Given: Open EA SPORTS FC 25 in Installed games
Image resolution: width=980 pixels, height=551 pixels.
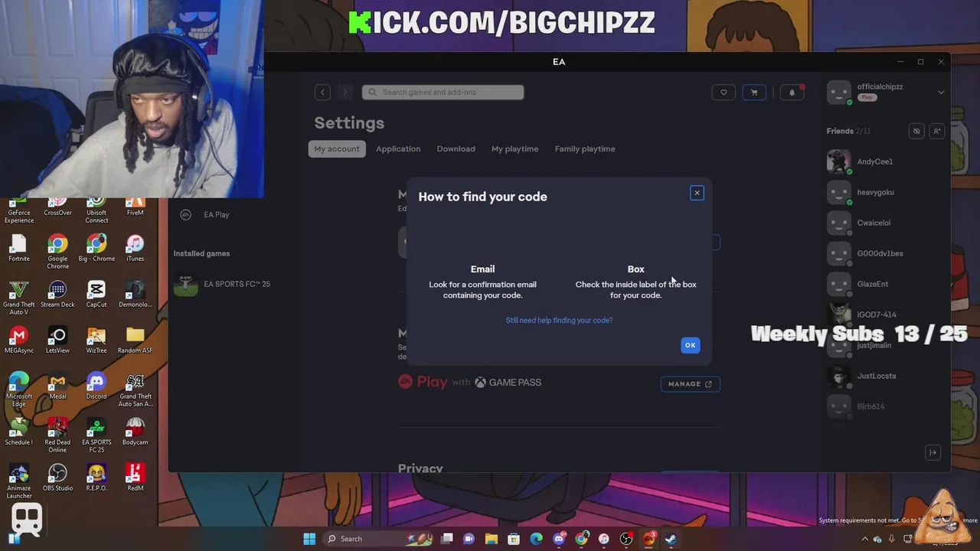Looking at the screenshot, I should coord(222,284).
